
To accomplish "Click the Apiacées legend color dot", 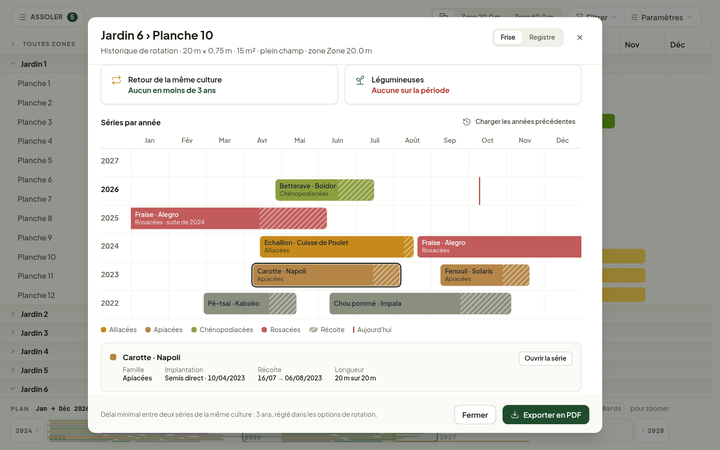I will pos(148,330).
